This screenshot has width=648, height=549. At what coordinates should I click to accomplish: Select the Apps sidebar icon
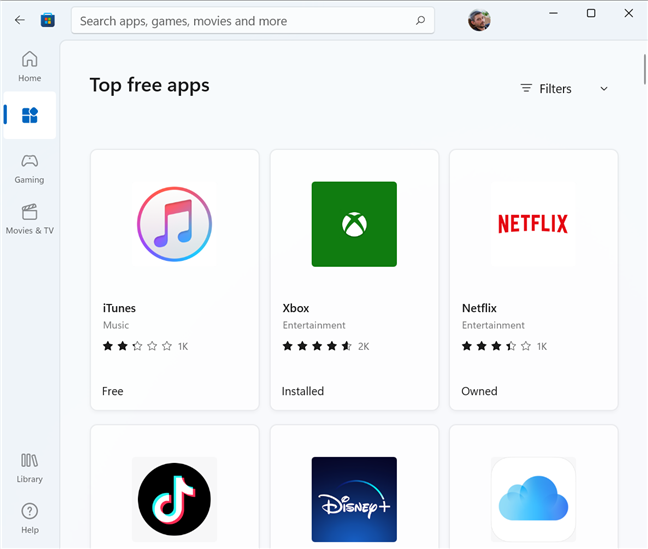(29, 115)
